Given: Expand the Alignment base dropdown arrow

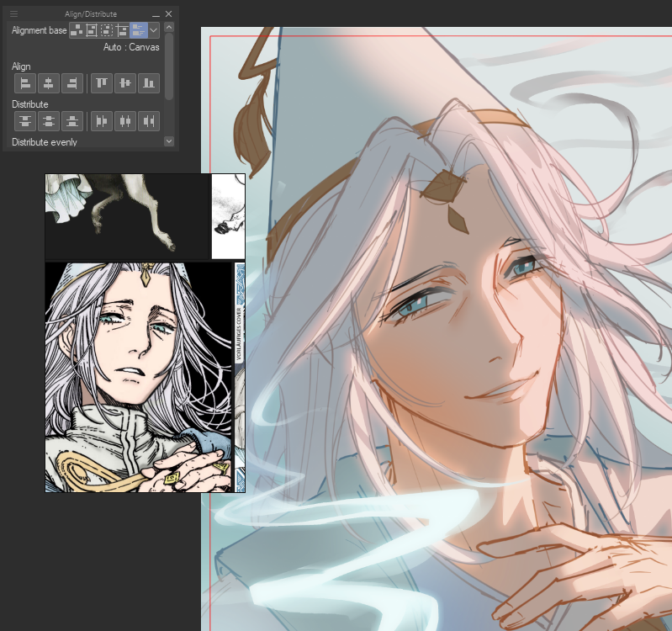Looking at the screenshot, I should (x=153, y=30).
